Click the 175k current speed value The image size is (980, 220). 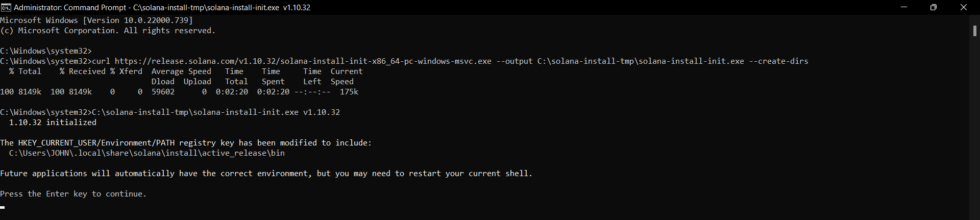[x=349, y=92]
